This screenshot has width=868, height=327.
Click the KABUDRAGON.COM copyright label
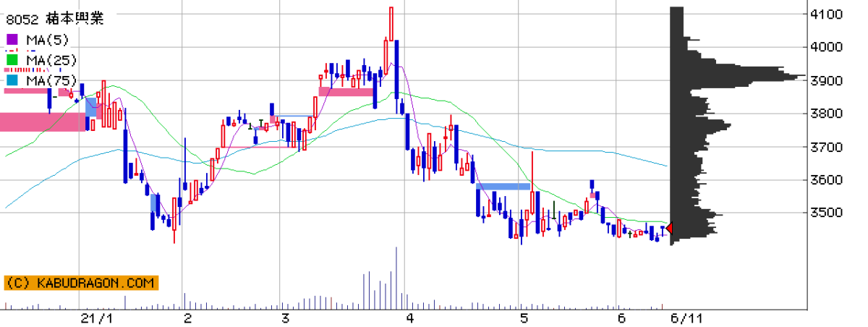(x=80, y=283)
